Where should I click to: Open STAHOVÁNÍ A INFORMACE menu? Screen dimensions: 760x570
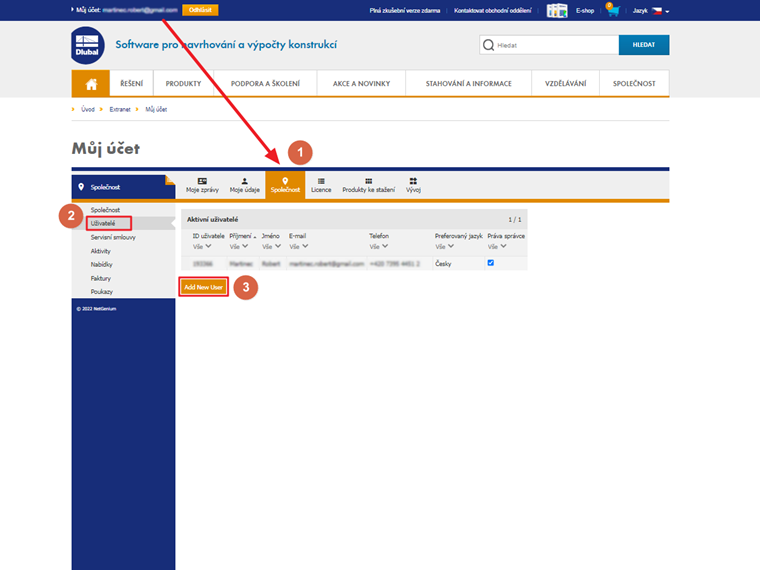coord(469,84)
